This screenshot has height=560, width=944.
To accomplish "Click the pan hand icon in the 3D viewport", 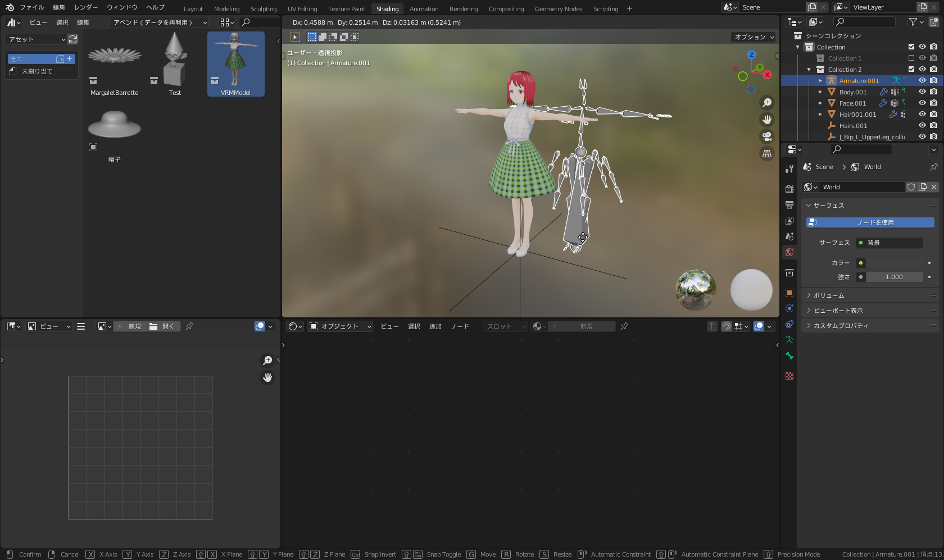I will (x=767, y=120).
